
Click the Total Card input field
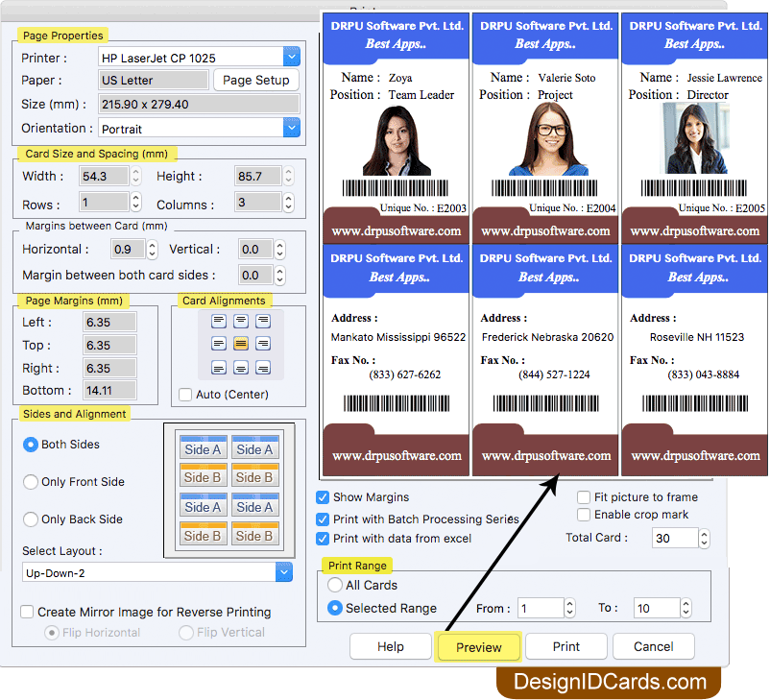pyautogui.click(x=675, y=539)
